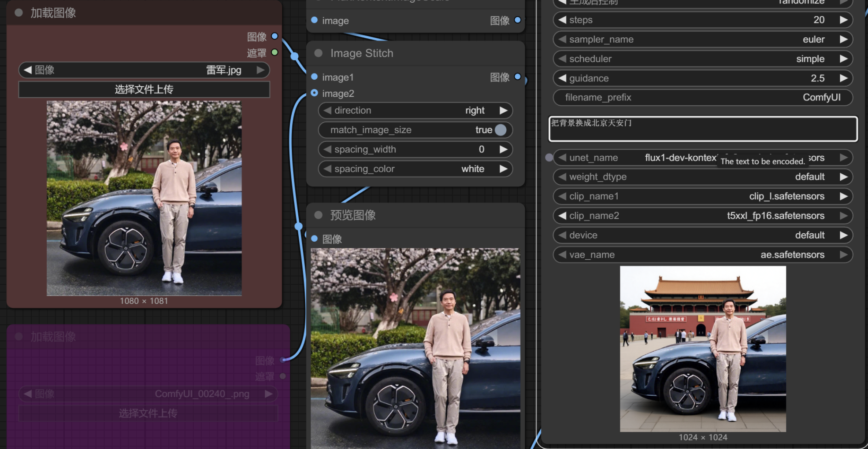Open device dropdown showing default

(703, 235)
